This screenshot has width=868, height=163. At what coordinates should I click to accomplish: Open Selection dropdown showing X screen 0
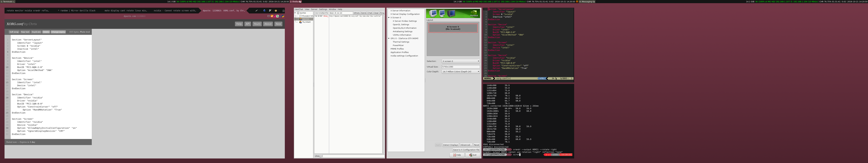[x=461, y=61]
